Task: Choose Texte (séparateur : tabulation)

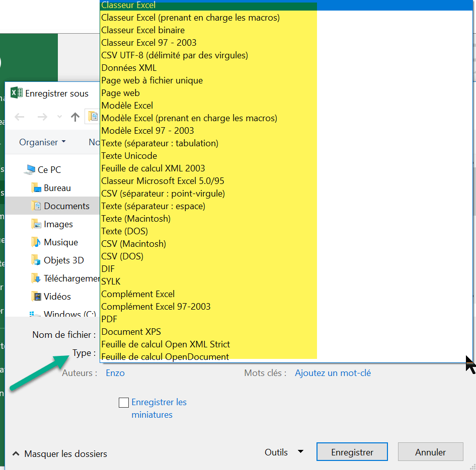Action: point(286,143)
